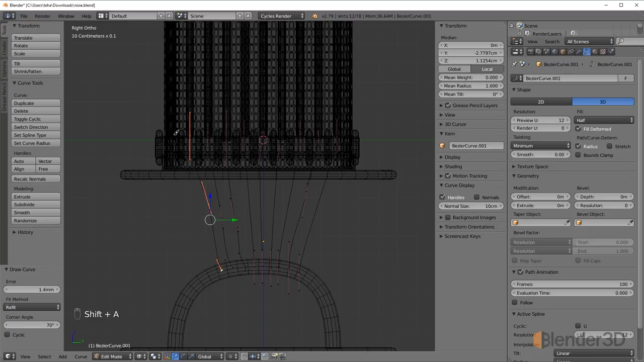Click the Extrude modeling button
Viewport: 644px width, 362px height.
point(36,197)
